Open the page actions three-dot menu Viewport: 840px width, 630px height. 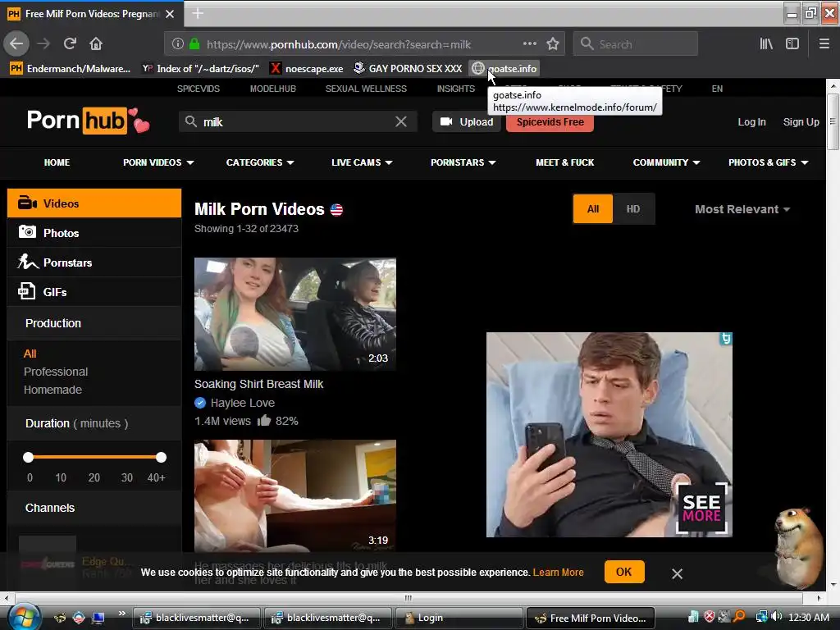[x=529, y=44]
